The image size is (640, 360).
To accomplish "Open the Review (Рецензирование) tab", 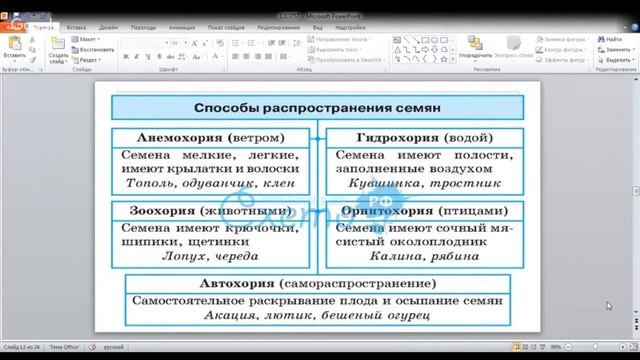I will (x=278, y=27).
